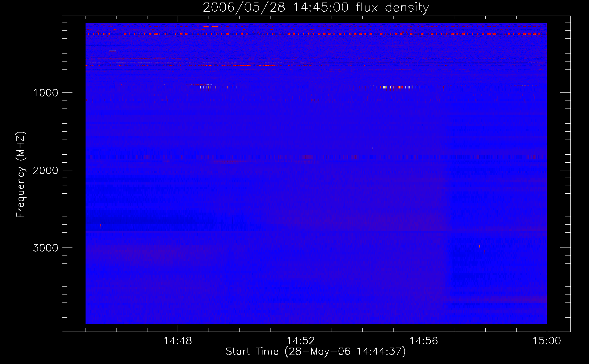This screenshot has width=589, height=364.
Task: Click the 14:48 time tick label
Action: point(178,341)
